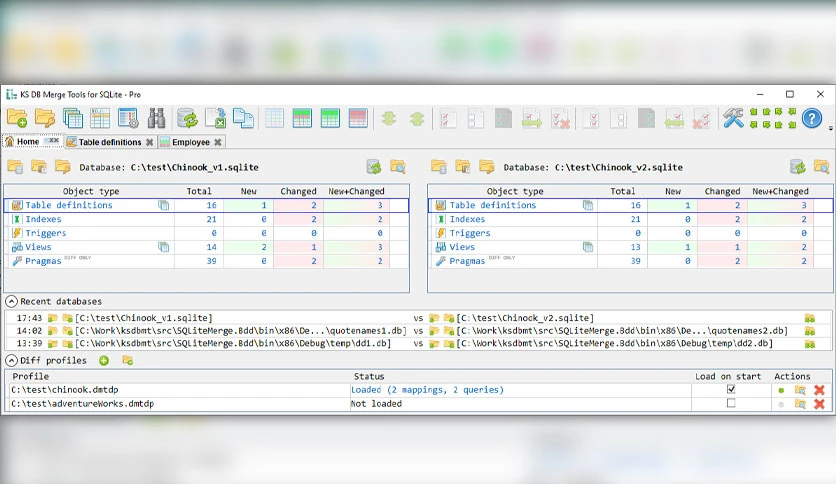The image size is (836, 484).
Task: Export to Excel via toolbar icon
Action: point(215,118)
